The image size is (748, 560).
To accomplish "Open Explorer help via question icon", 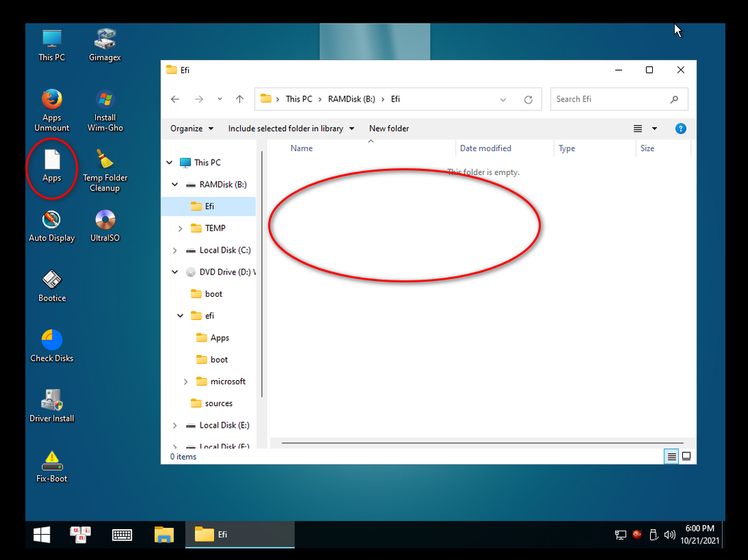I will (x=681, y=128).
